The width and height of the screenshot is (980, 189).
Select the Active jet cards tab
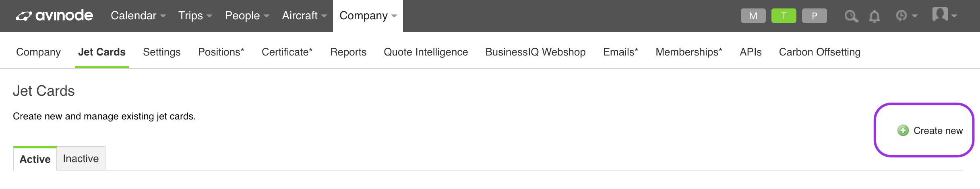click(35, 159)
